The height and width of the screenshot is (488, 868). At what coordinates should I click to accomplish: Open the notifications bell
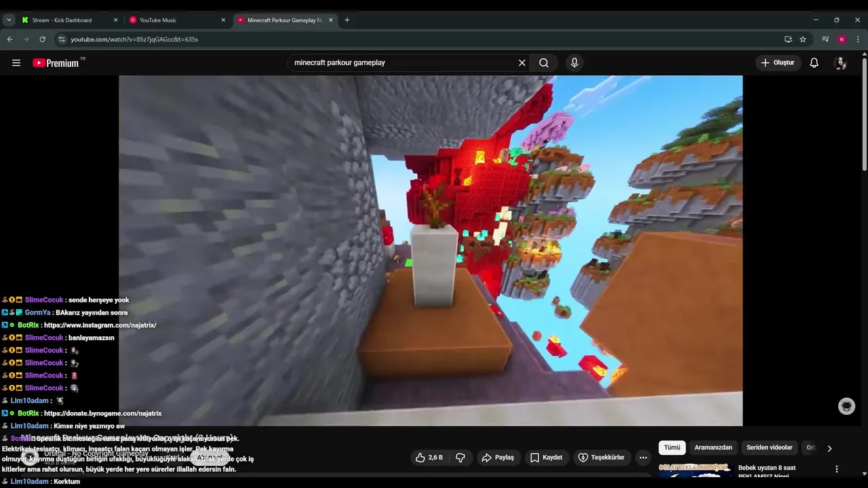(x=814, y=63)
